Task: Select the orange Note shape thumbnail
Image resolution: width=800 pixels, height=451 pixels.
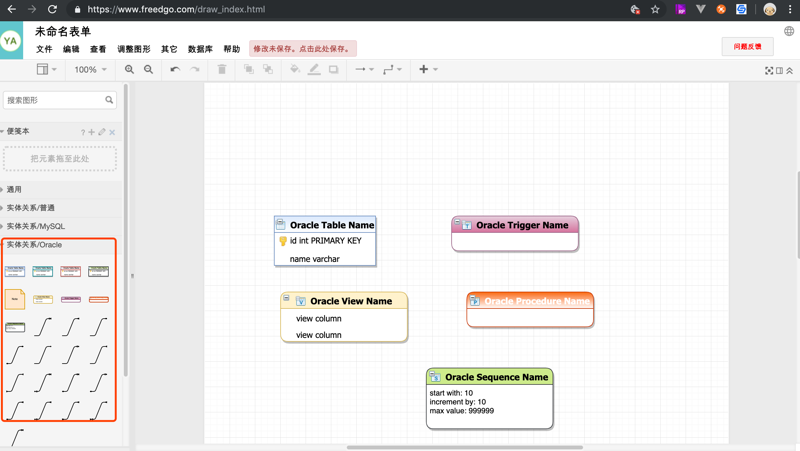Action: click(15, 299)
